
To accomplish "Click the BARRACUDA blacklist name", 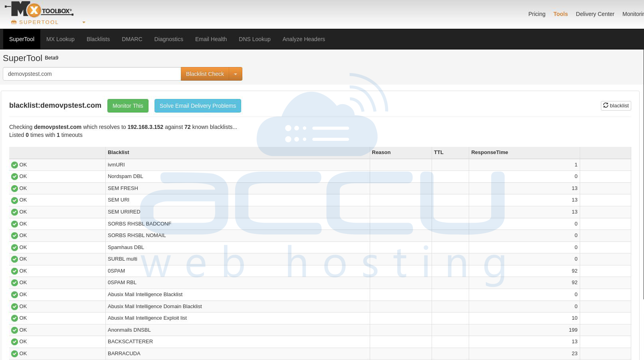I will [124, 353].
